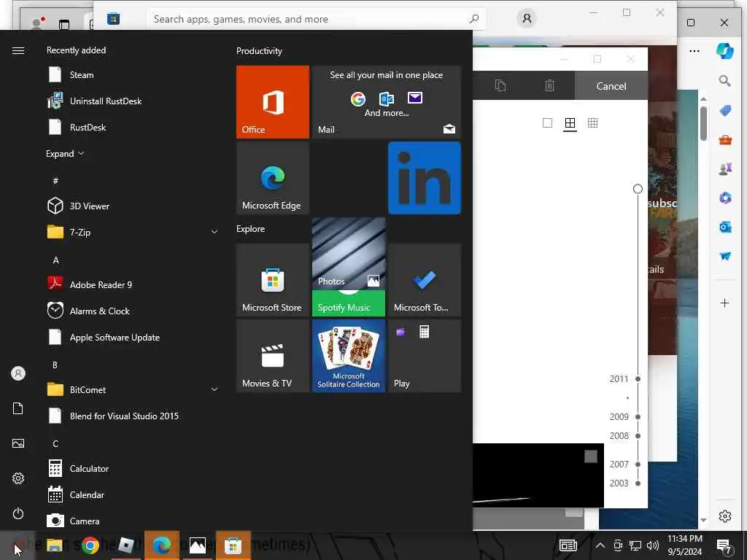The height and width of the screenshot is (560, 747).
Task: Launch RustDesk from Recently added list
Action: (x=131, y=127)
